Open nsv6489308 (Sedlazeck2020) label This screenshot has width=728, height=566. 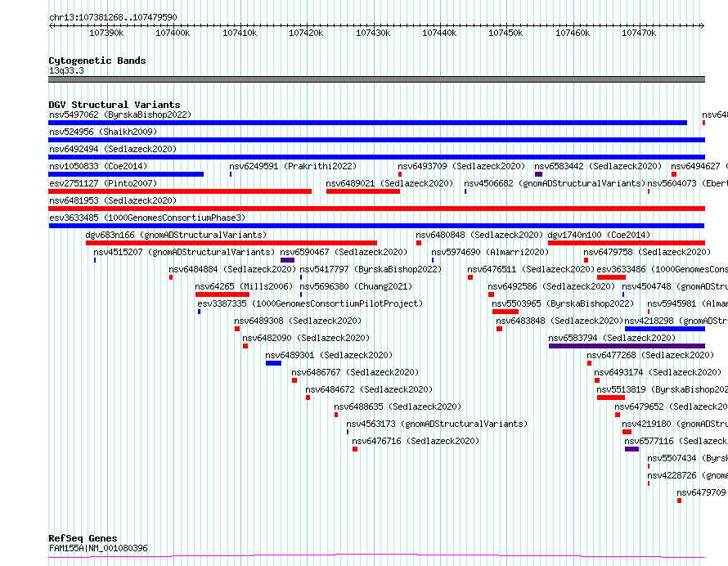(298, 321)
